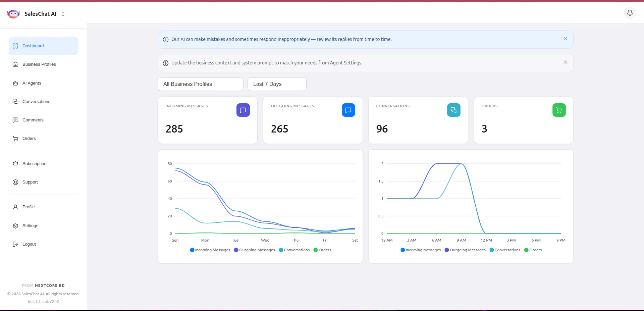
Task: Click the Orders cart icon in sidebar
Action: coord(15,139)
